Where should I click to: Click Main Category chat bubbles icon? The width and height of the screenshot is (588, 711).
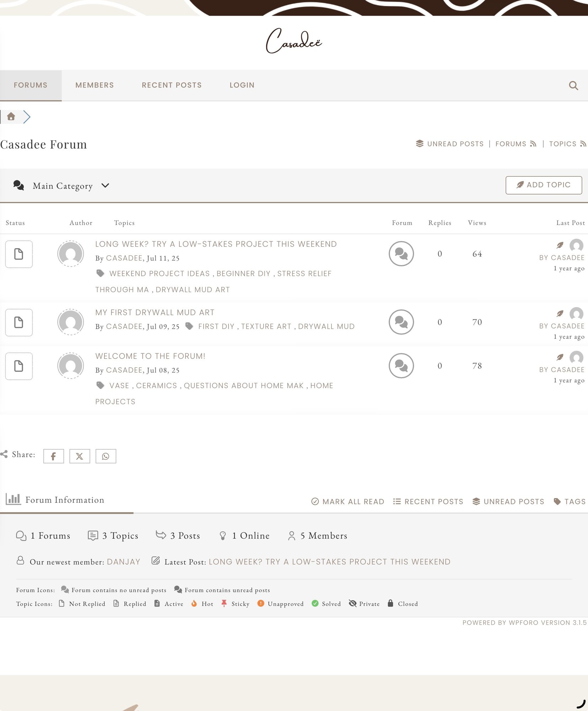point(18,186)
